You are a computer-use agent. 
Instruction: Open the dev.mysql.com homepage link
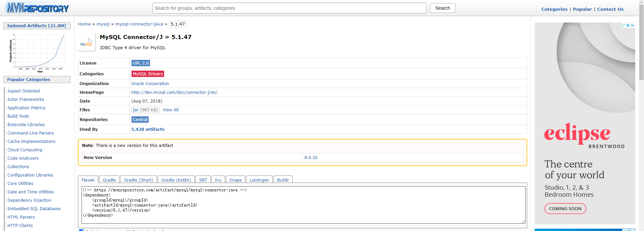(x=174, y=92)
